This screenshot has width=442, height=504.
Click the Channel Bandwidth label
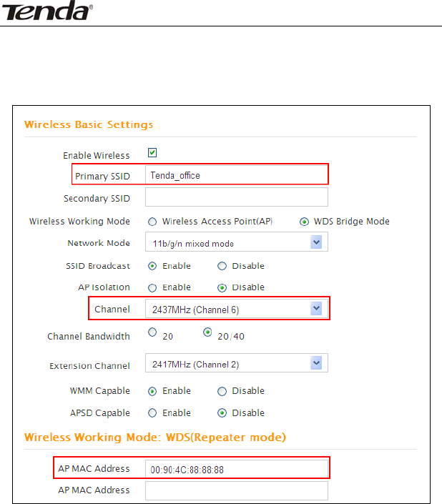click(x=89, y=336)
